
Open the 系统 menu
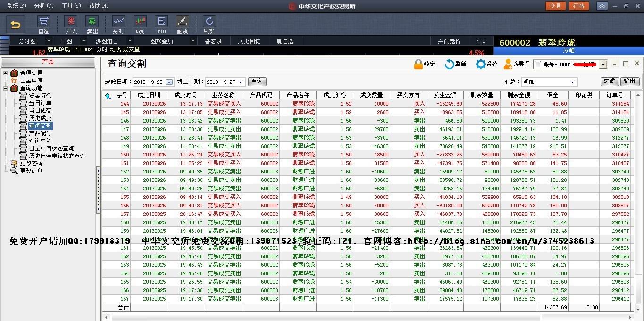point(16,6)
